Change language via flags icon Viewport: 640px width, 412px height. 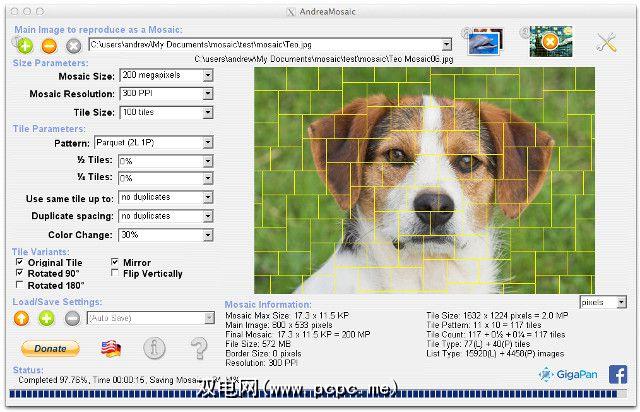(x=111, y=348)
